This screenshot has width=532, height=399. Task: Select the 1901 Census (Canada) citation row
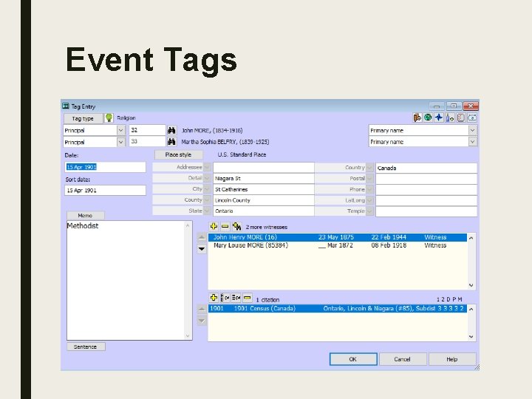tap(337, 308)
